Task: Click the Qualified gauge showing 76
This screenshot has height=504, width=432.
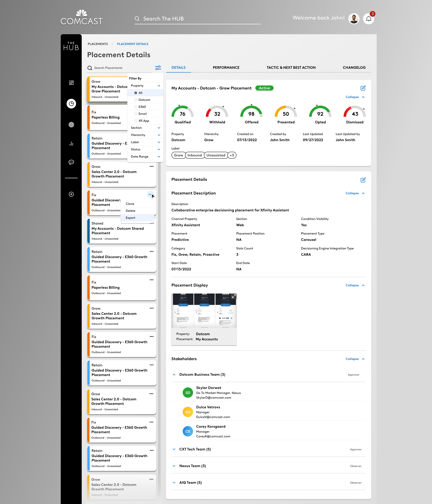Action: (182, 114)
